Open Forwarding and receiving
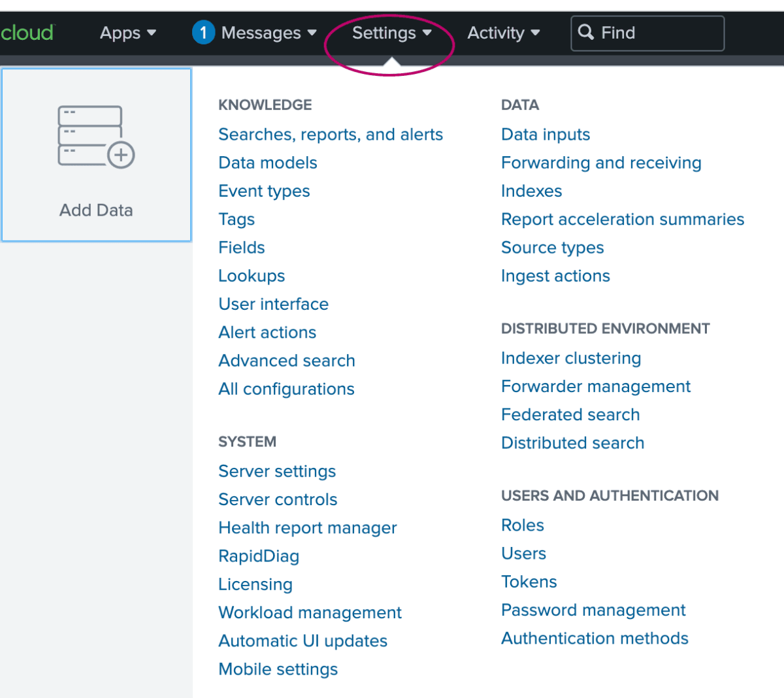Viewport: 784px width, 698px height. click(x=601, y=163)
